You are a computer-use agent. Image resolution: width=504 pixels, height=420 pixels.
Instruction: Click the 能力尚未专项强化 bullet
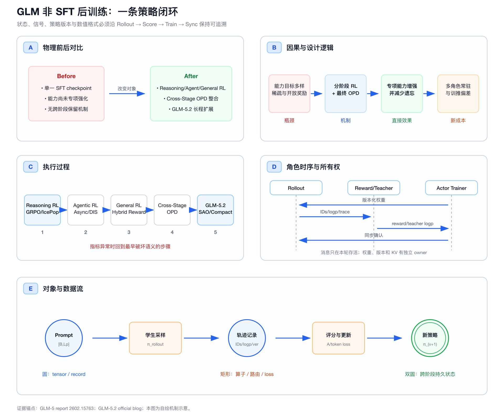click(x=66, y=99)
